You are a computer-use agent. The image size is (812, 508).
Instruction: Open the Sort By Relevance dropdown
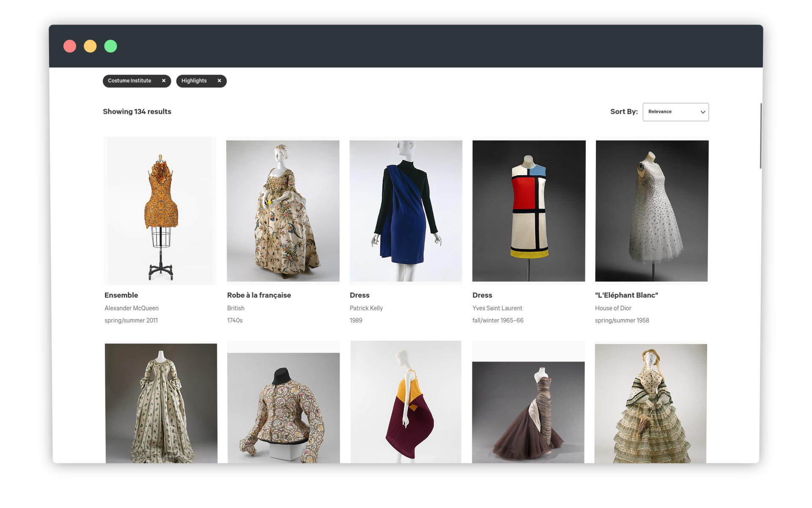click(675, 112)
